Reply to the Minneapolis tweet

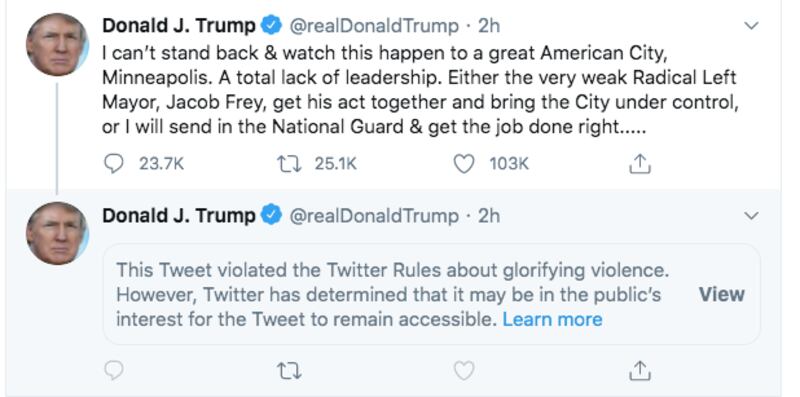(113, 164)
